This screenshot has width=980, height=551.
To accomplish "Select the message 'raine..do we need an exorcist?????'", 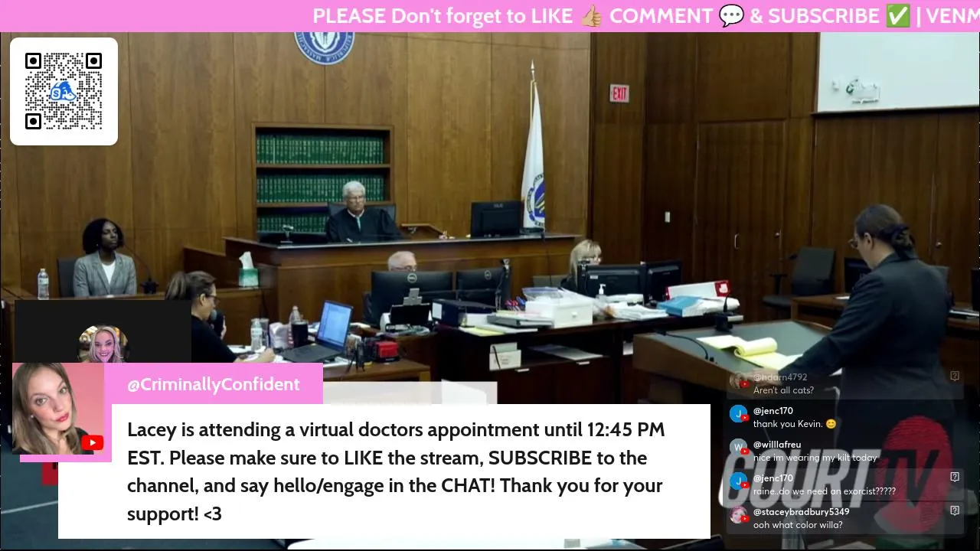I will coord(825,491).
